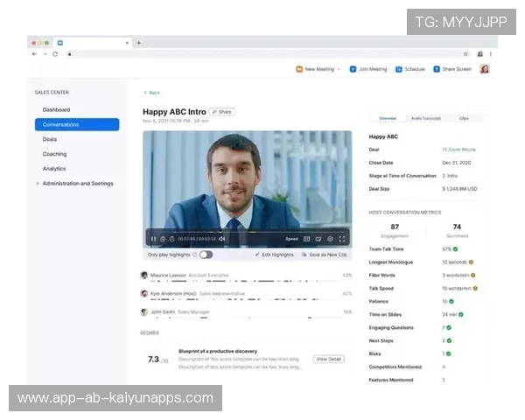This screenshot has width=525, height=420.
Task: Switch to the Clips tab
Action: click(x=464, y=118)
